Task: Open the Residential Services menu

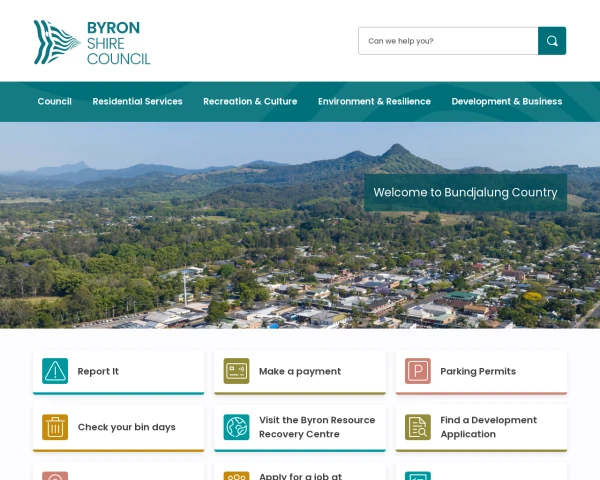Action: click(137, 101)
